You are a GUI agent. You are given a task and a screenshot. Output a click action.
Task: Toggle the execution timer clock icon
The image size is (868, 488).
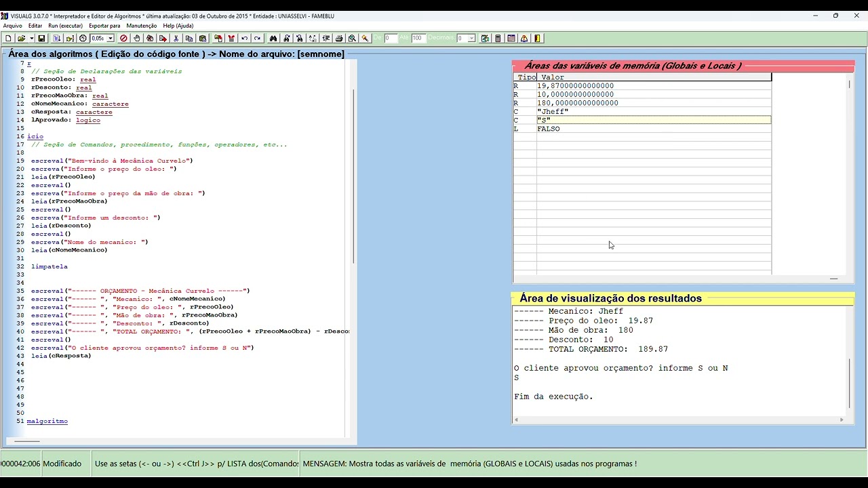tap(83, 39)
